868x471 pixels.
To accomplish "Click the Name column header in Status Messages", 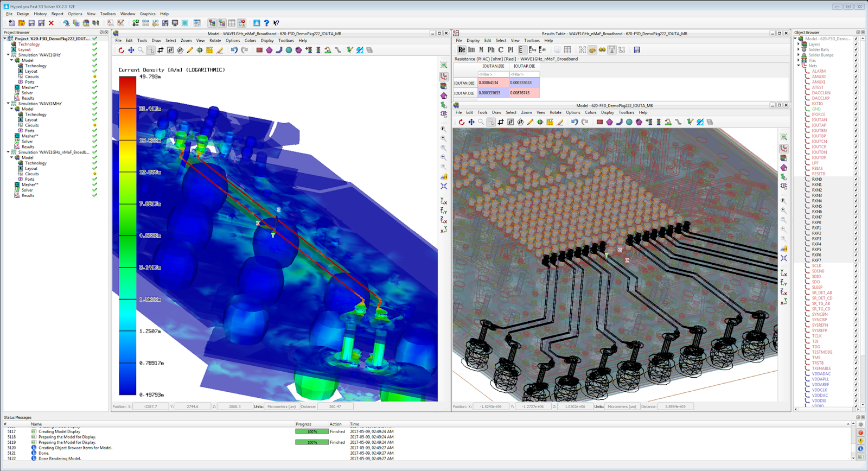I will 36,424.
